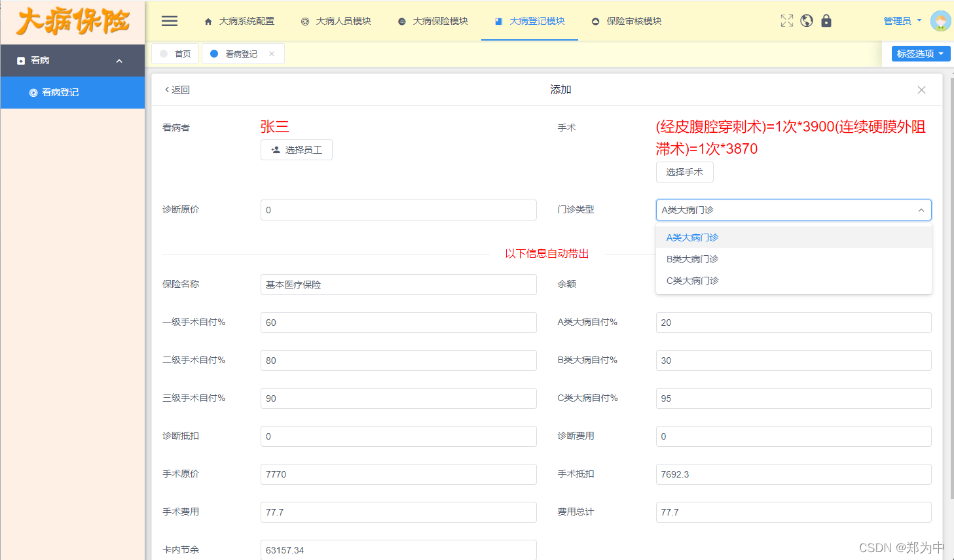This screenshot has height=560, width=954.
Task: Click the hamburger menu icon
Action: (x=169, y=20)
